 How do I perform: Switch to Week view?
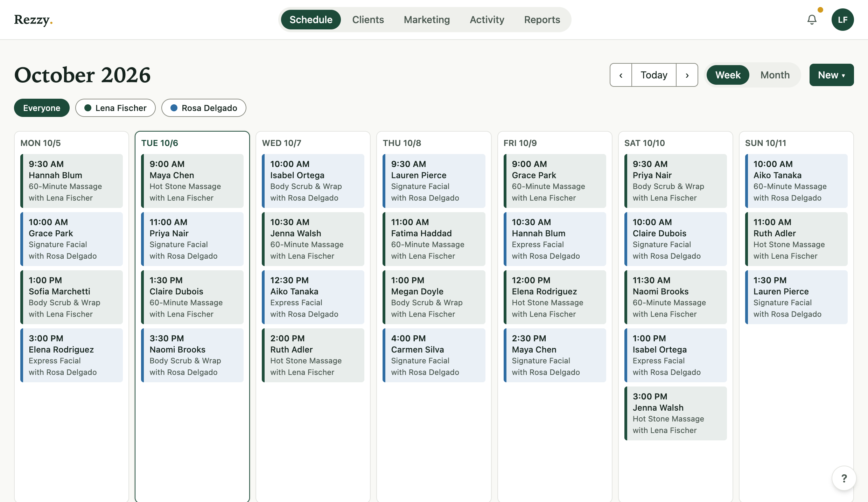point(728,75)
